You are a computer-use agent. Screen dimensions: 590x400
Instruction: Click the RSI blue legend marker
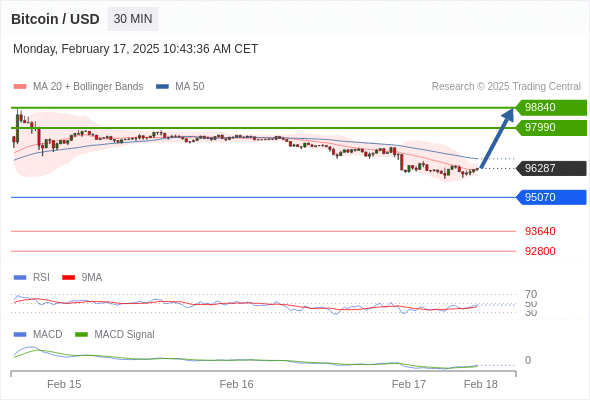(20, 278)
